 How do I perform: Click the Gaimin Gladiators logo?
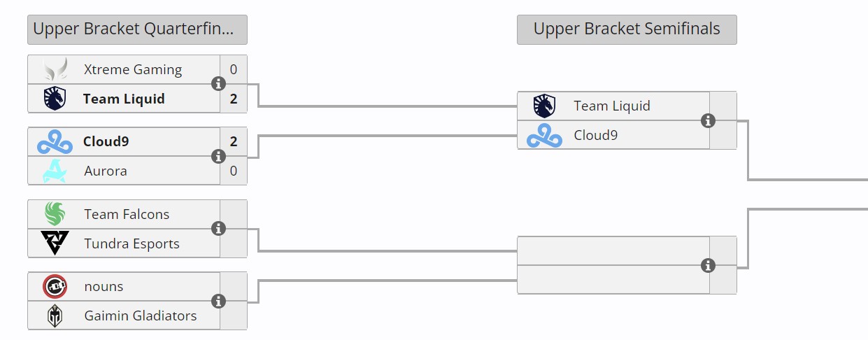[x=55, y=316]
